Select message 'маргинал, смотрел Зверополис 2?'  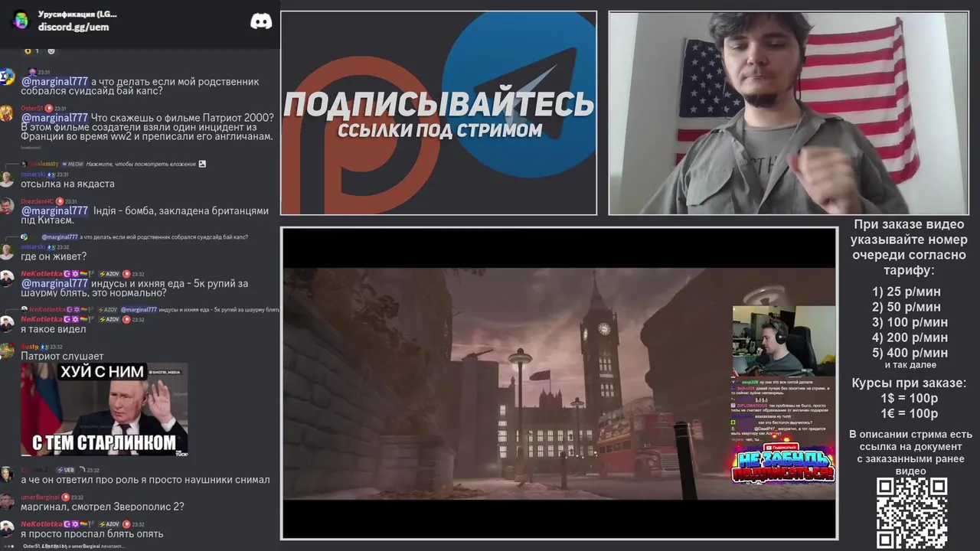point(103,507)
